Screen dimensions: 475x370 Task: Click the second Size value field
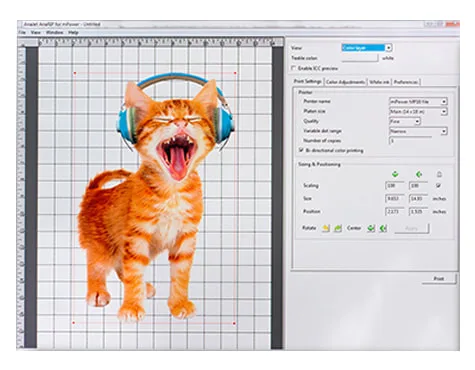tap(418, 199)
